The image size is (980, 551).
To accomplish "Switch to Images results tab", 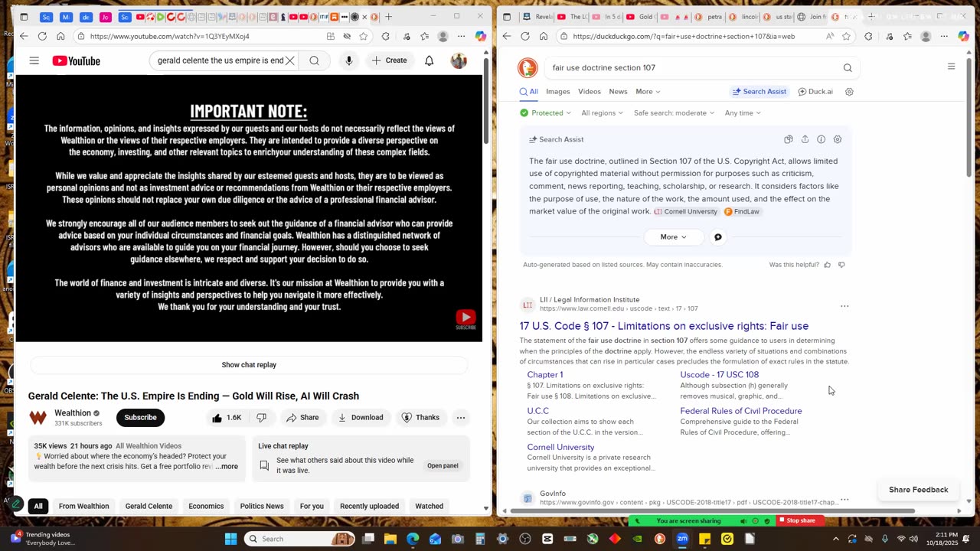I will pyautogui.click(x=557, y=91).
